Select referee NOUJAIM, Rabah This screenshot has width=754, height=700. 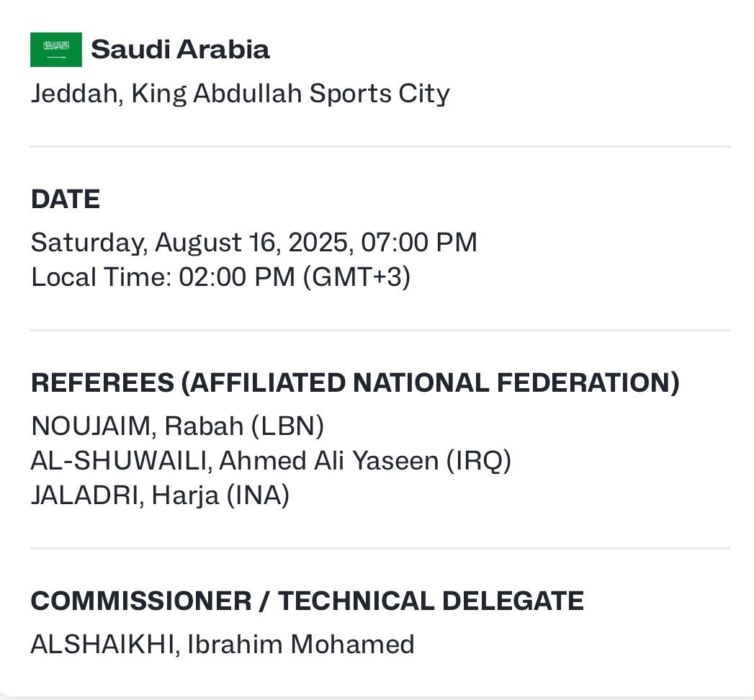[x=137, y=426]
